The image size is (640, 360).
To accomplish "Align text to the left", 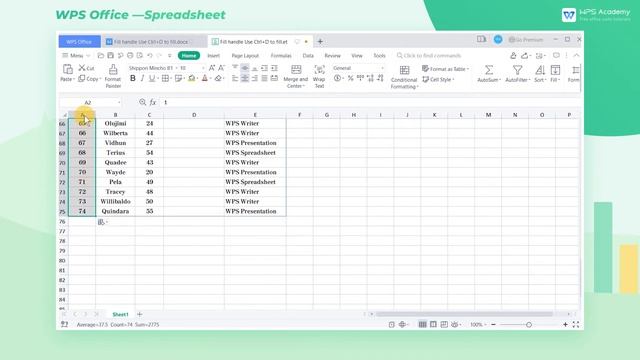I will pyautogui.click(x=235, y=78).
